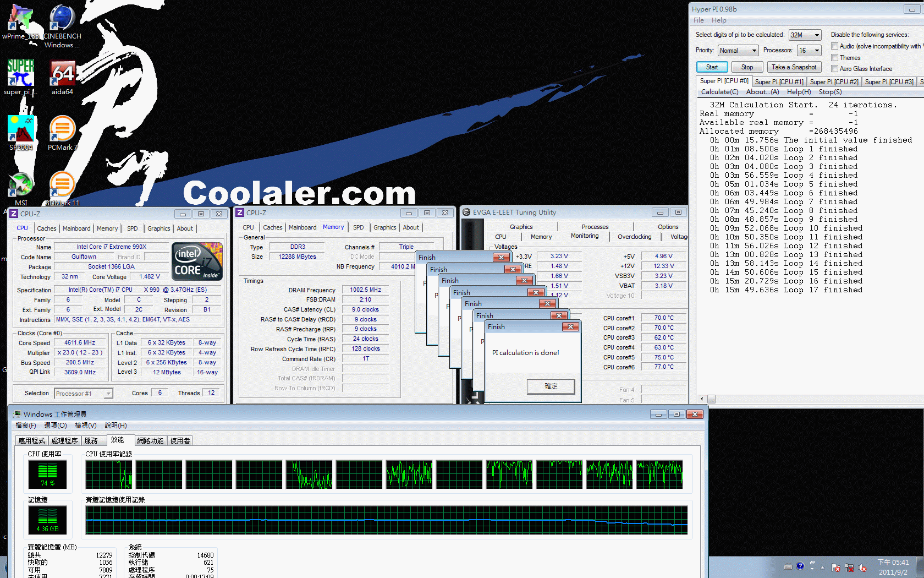Launch CINEBENCH Windows desktop icon

point(62,26)
